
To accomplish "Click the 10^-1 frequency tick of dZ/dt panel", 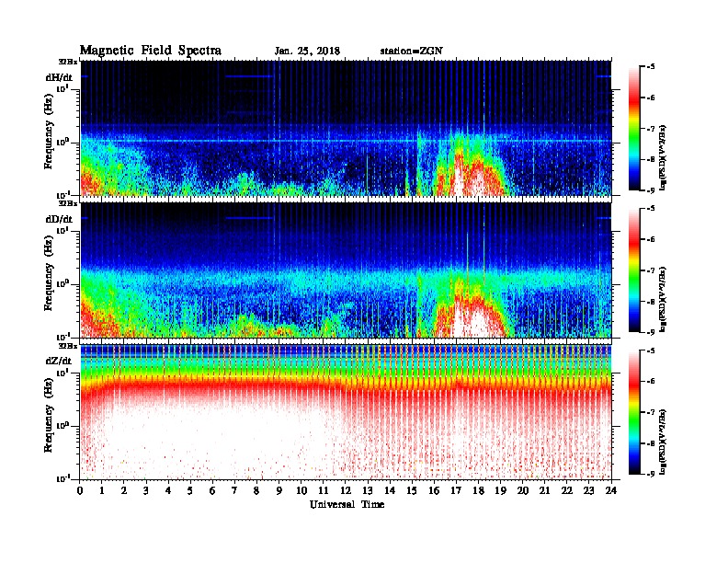I will point(63,478).
